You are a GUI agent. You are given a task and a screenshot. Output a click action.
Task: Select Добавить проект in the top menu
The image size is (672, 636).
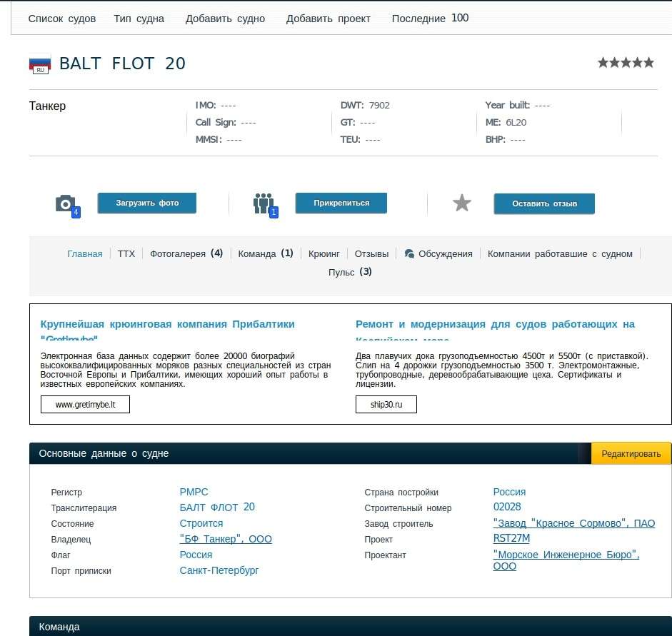(x=329, y=19)
